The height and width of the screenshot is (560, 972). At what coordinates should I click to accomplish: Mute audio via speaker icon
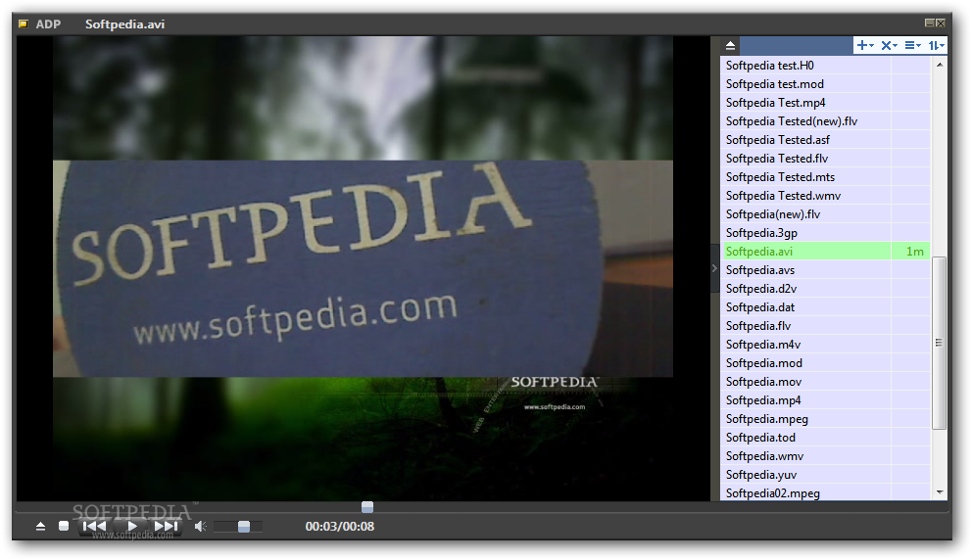click(200, 526)
